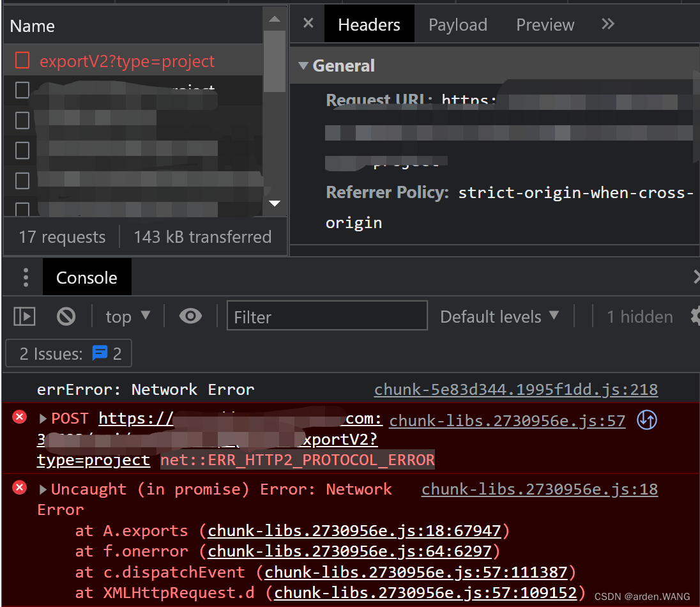Click the XHR replay icon next to chunk-libs link

coord(647,420)
